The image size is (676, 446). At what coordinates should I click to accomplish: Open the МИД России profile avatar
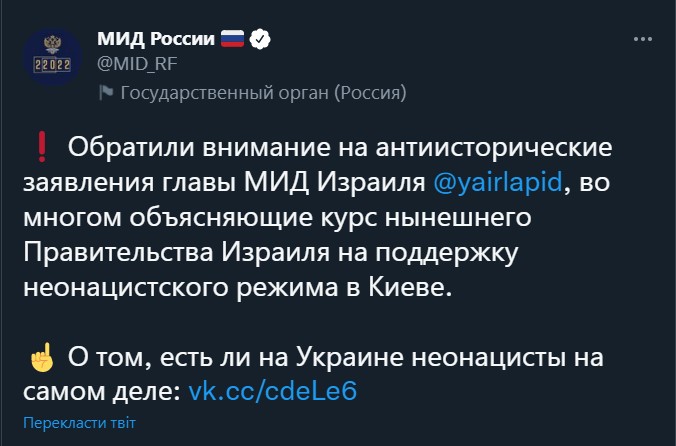point(52,57)
